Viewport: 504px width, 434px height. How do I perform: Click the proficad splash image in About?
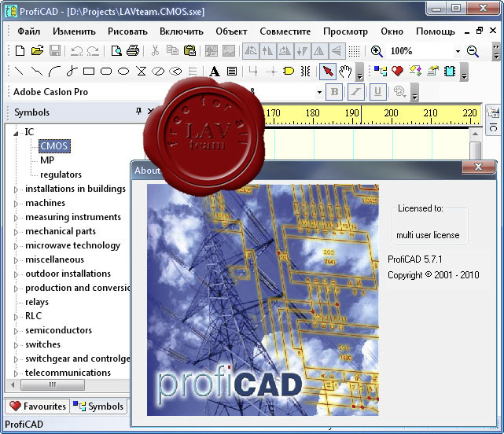pyautogui.click(x=263, y=300)
